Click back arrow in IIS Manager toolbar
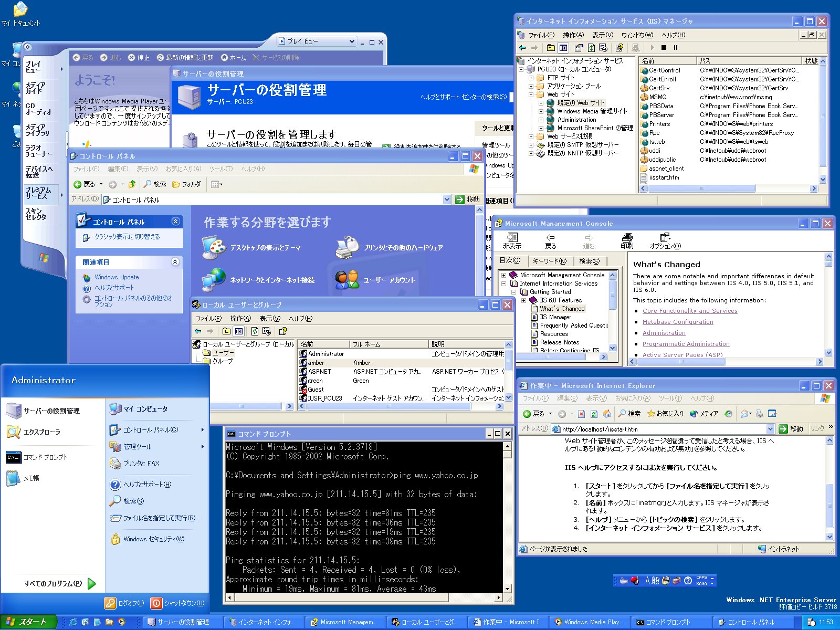The height and width of the screenshot is (630, 840). coord(522,48)
